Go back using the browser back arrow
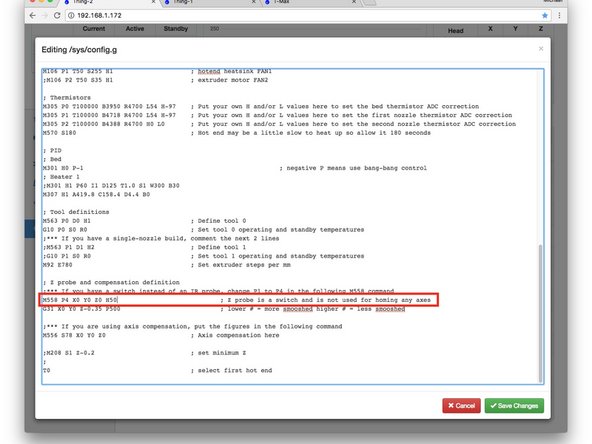 [x=32, y=15]
